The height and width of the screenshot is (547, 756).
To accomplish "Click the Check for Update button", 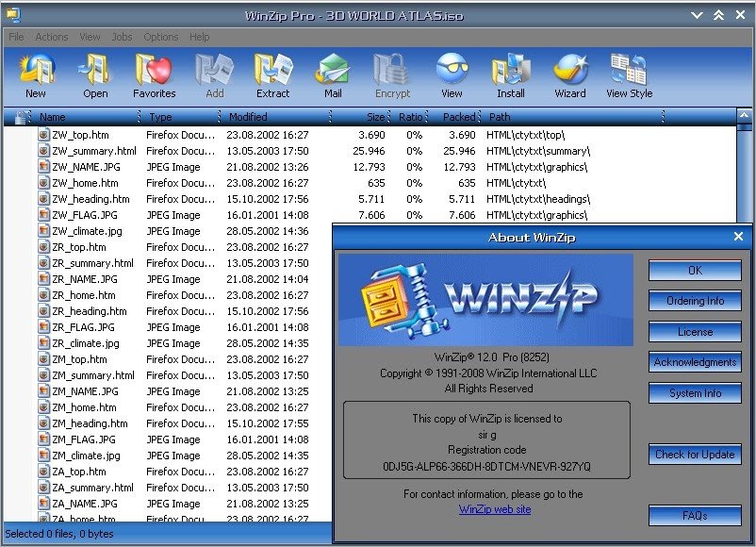I will coord(695,455).
